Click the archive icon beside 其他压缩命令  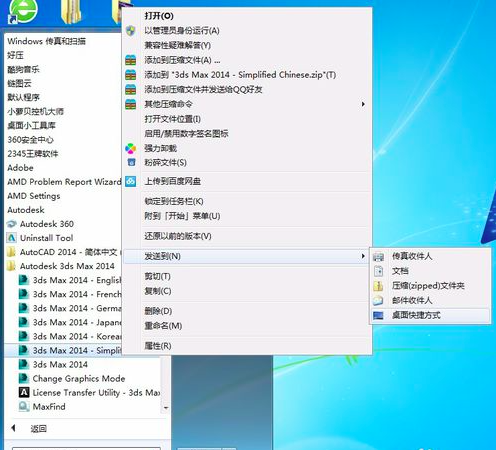coord(130,104)
